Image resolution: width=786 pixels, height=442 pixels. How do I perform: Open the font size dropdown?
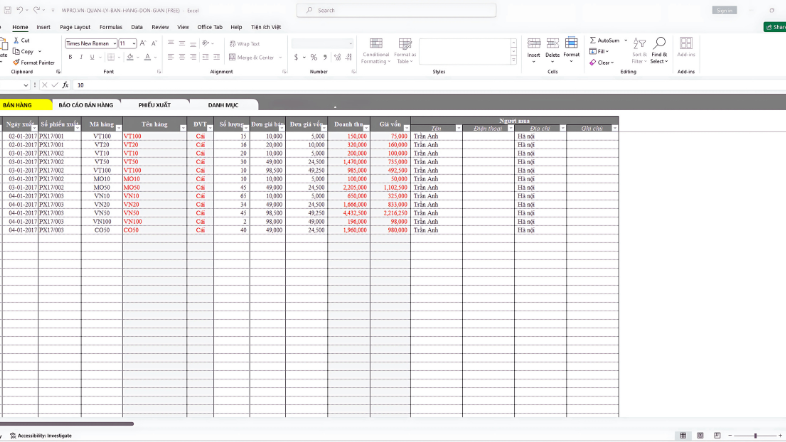(x=134, y=44)
